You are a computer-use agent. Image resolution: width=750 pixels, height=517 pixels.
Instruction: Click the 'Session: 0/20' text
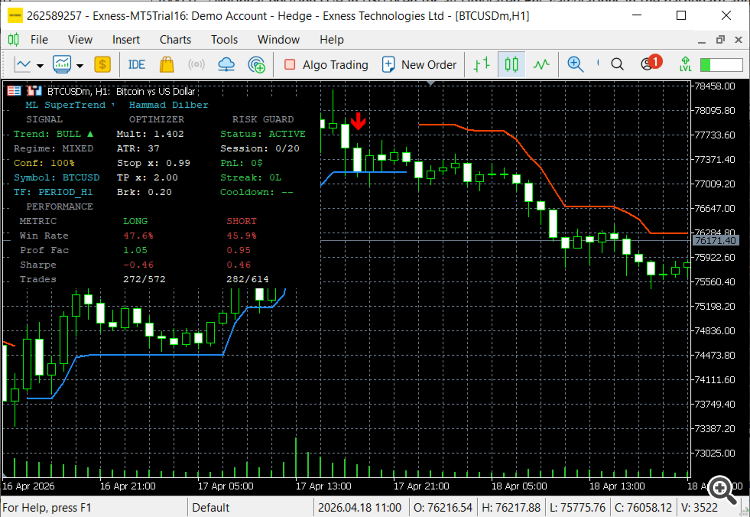pyautogui.click(x=260, y=148)
